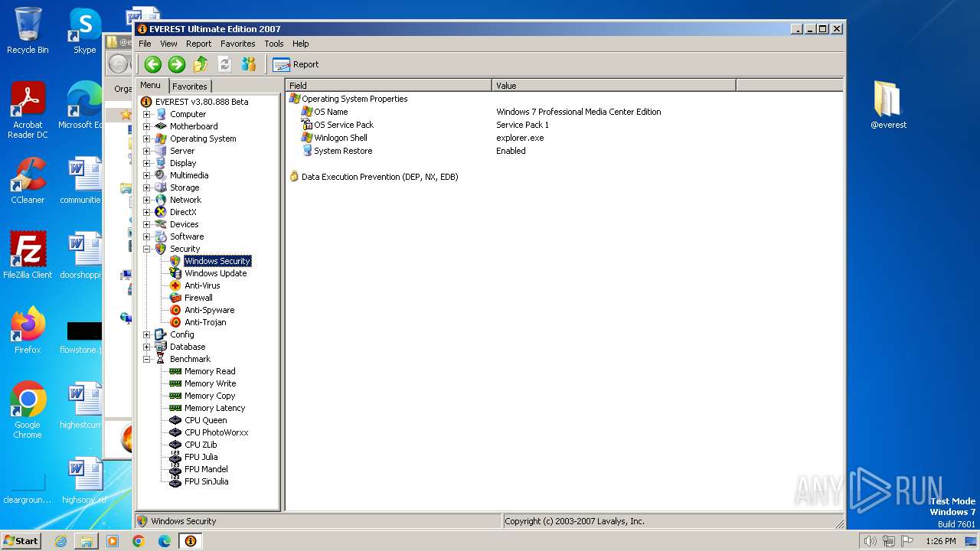Select the Memory Latency benchmark

(214, 408)
